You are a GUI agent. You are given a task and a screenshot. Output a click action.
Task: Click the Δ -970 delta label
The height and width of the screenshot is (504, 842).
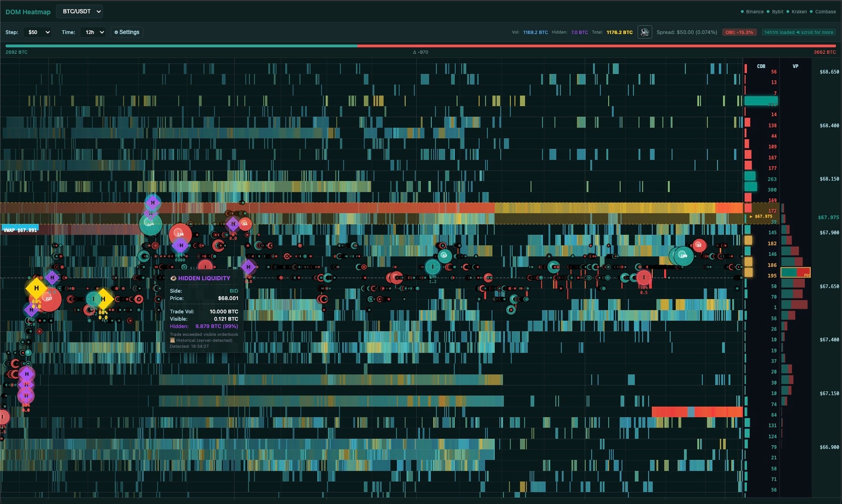tap(420, 52)
